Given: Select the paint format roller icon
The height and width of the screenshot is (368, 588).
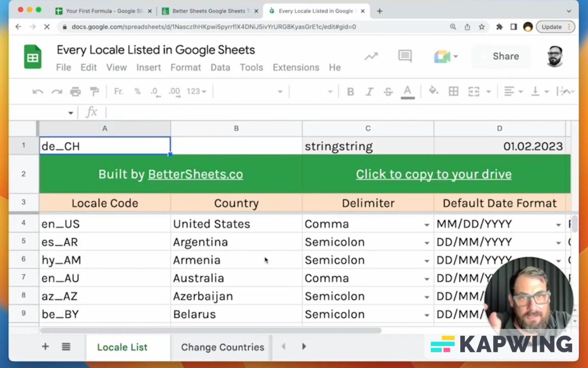Looking at the screenshot, I should [94, 92].
